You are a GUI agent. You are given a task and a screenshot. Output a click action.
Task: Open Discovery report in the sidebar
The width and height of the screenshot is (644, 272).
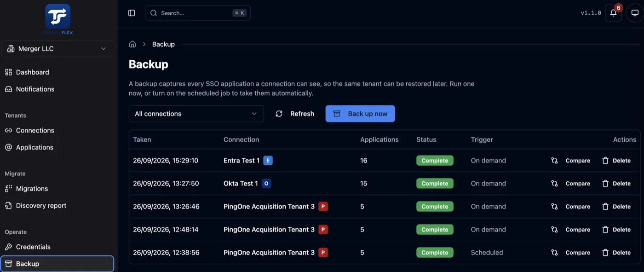[57, 206]
